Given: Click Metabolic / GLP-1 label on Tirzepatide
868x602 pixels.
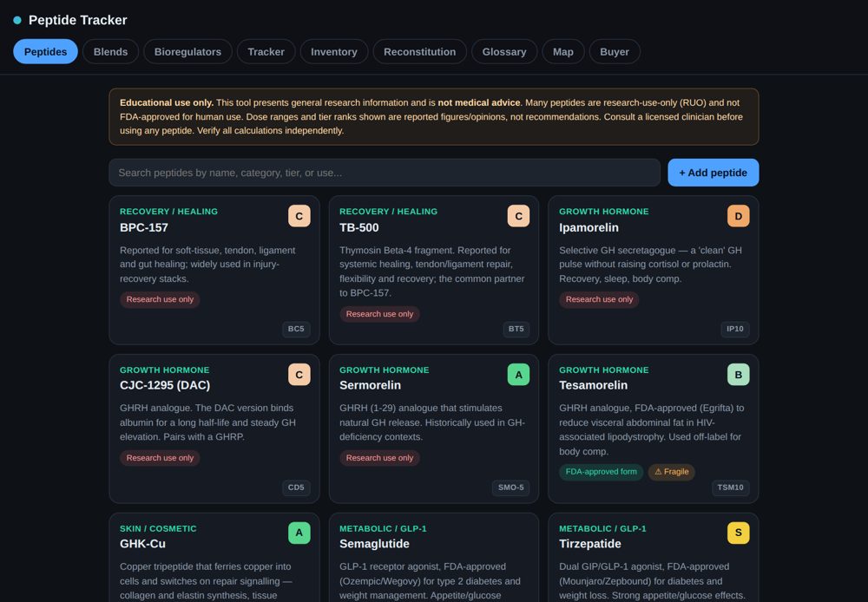Looking at the screenshot, I should [603, 528].
